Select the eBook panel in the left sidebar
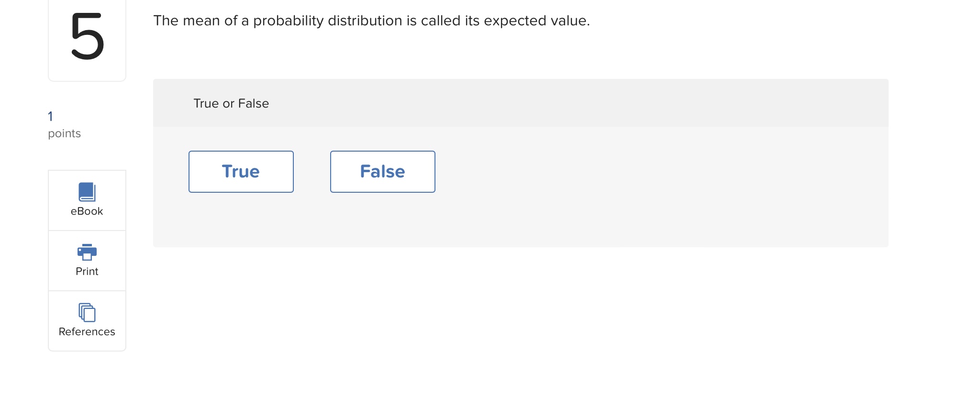 click(x=87, y=200)
